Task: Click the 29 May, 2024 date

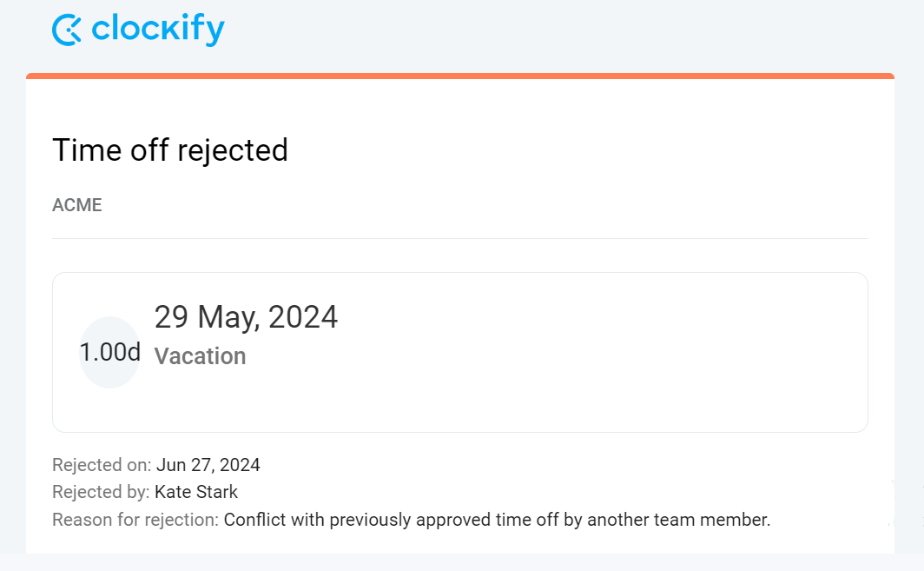Action: click(247, 317)
